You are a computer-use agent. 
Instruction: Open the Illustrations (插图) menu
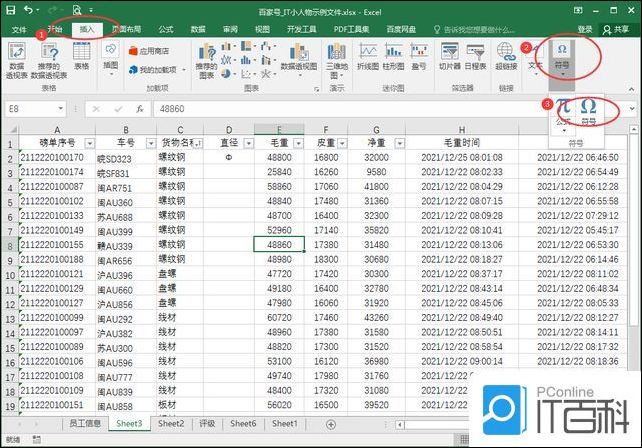click(111, 59)
